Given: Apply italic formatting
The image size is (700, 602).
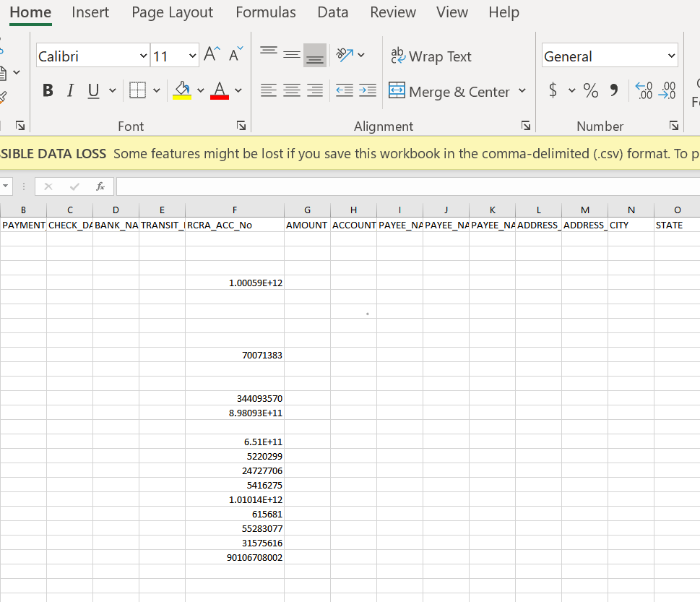Looking at the screenshot, I should (69, 90).
